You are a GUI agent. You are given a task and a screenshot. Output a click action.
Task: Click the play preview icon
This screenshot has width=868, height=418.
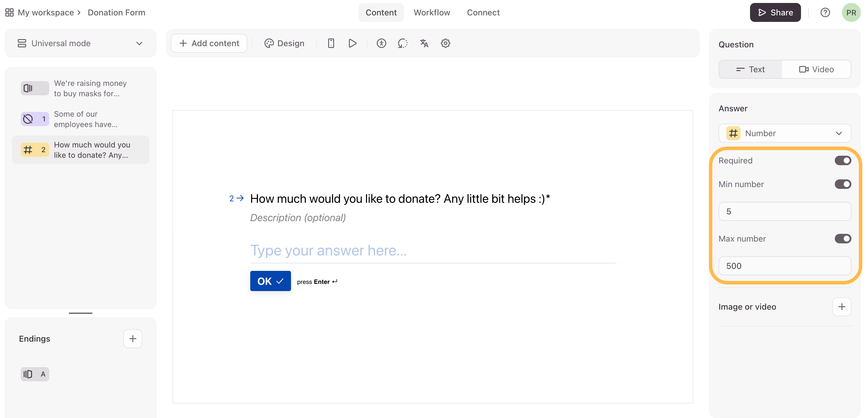pos(352,43)
